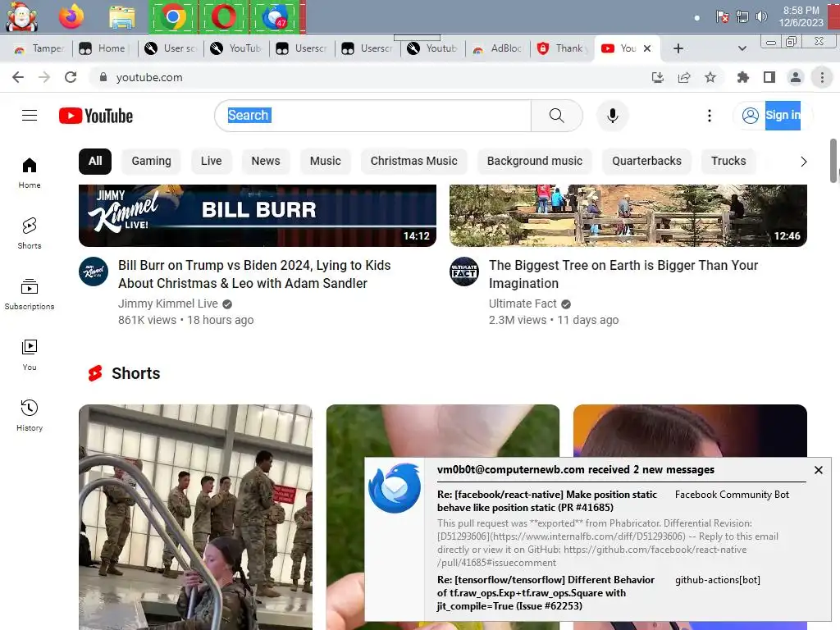The image size is (840, 630).
Task: Switch to the AdBloc tab
Action: [498, 48]
